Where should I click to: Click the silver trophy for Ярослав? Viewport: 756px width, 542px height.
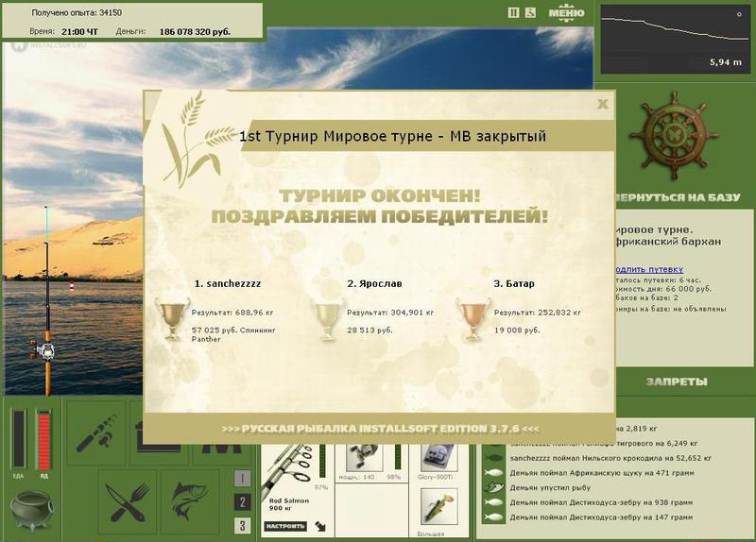click(328, 319)
